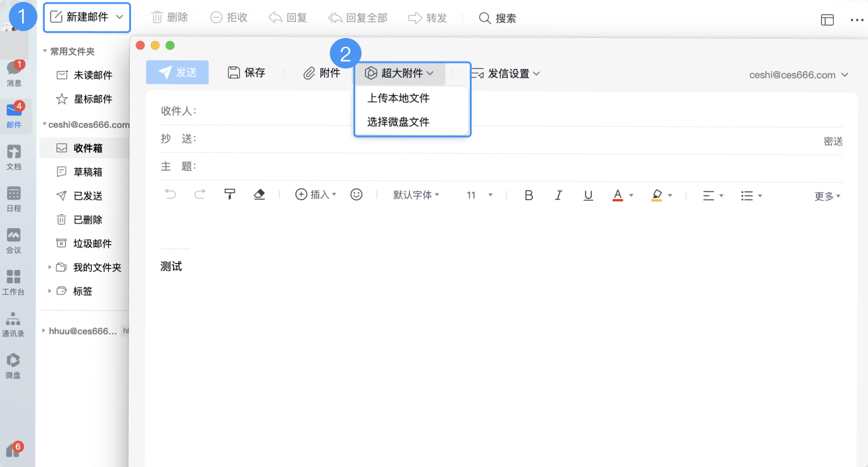Open the 发信设置 dropdown
Image resolution: width=868 pixels, height=467 pixels.
pyautogui.click(x=505, y=74)
